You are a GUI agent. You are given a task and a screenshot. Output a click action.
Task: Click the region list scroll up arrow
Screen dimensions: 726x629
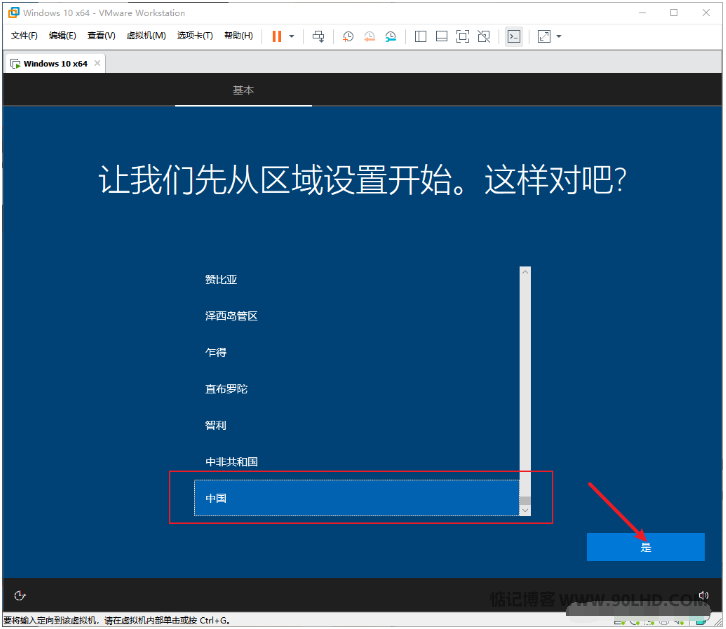click(x=525, y=272)
